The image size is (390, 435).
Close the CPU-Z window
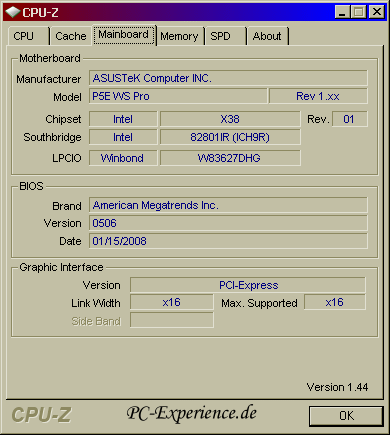click(x=377, y=12)
